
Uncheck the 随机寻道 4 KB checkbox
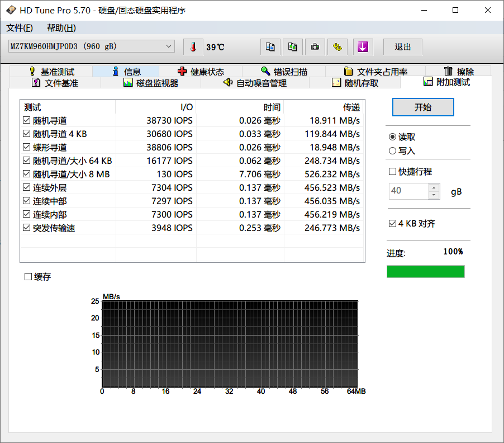[x=27, y=134]
